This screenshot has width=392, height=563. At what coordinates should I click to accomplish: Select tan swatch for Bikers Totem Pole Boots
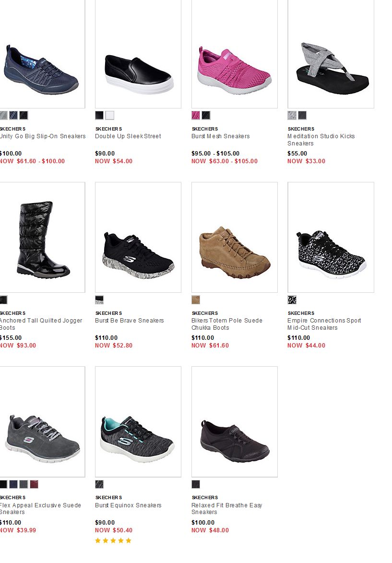coord(196,300)
